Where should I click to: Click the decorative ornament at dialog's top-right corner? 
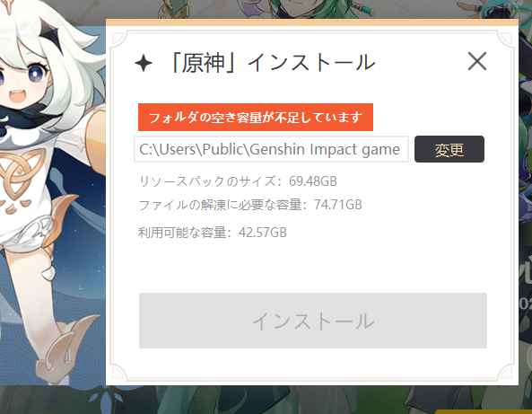pos(506,40)
